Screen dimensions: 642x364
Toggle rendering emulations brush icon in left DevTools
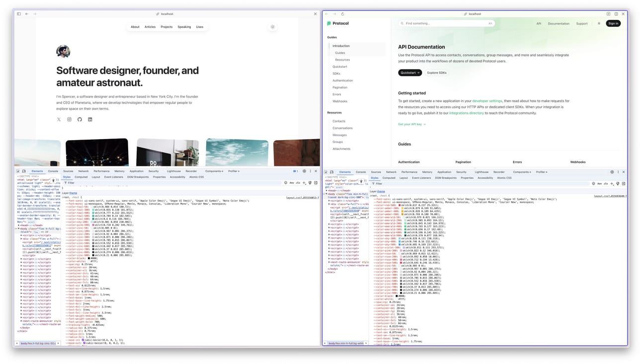[310, 183]
